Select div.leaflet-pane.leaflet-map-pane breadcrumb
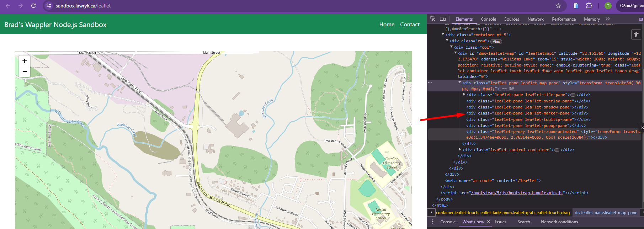This screenshot has width=644, height=229. tap(606, 213)
